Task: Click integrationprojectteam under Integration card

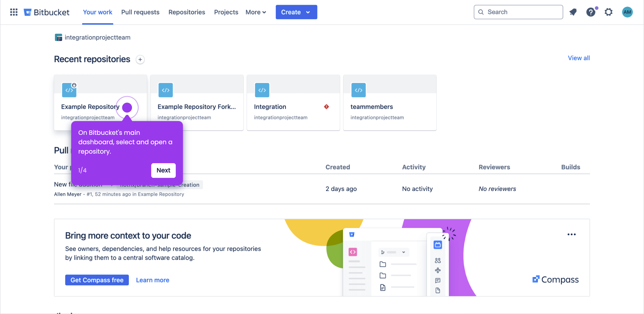Action: [280, 117]
